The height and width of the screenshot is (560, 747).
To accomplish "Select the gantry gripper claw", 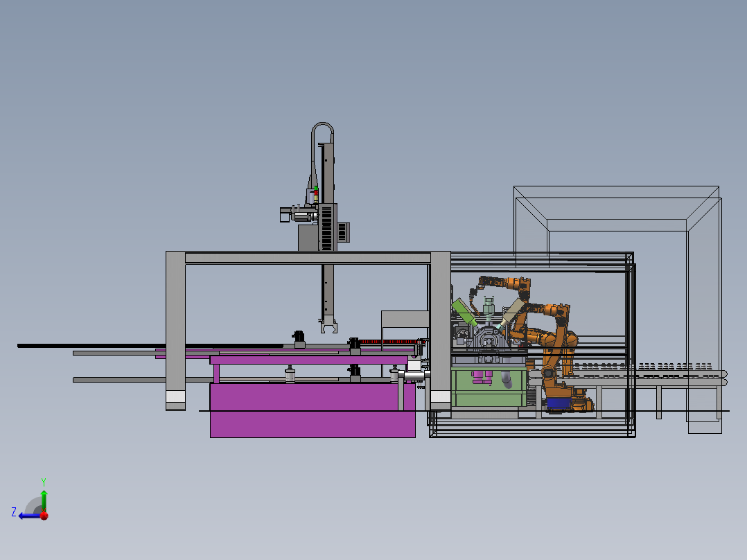I will [328, 326].
